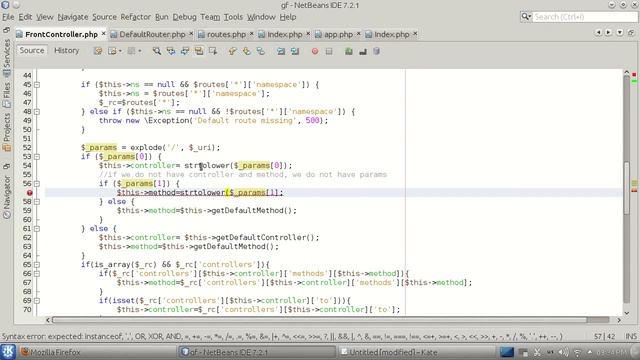
Task: Collapse the code fold at line 53
Action: 37,156
